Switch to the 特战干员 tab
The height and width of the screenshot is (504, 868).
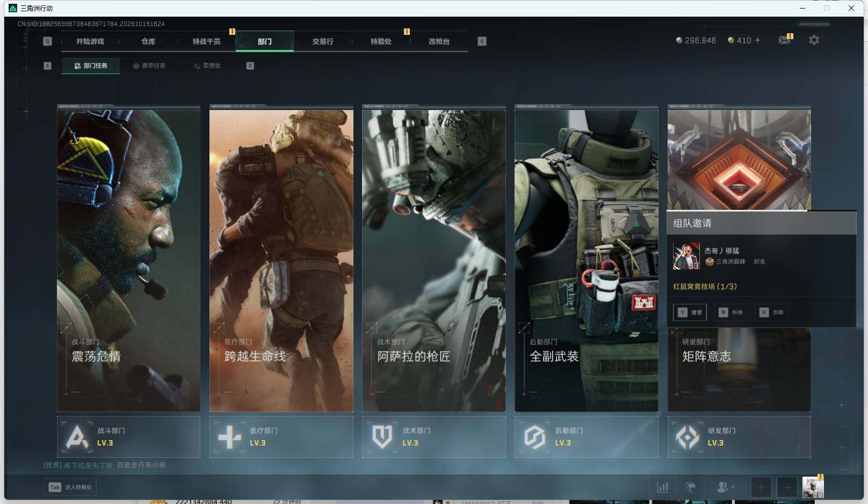pos(206,41)
